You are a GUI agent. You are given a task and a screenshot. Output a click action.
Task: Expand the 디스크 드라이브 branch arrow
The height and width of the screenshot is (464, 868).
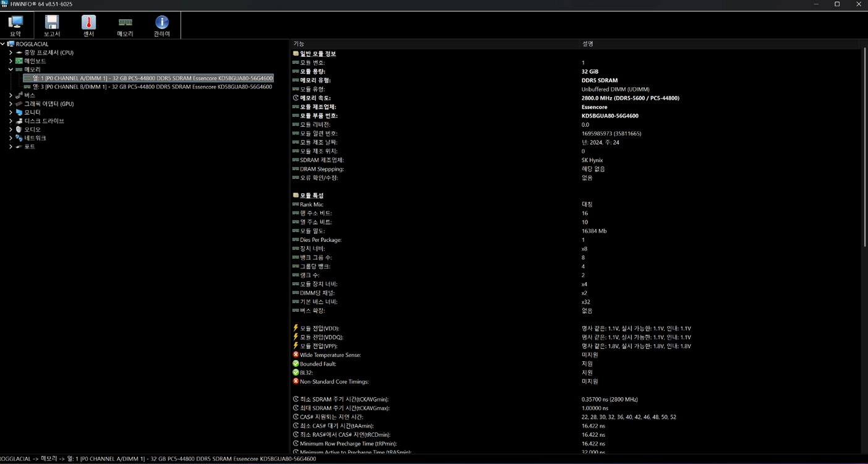(11, 121)
